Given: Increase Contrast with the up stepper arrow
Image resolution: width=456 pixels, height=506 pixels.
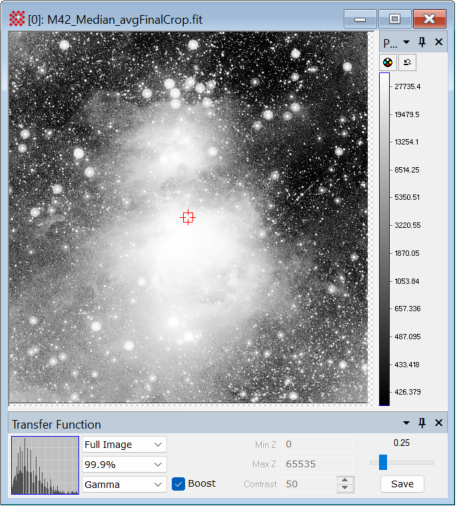Looking at the screenshot, I should (x=345, y=480).
